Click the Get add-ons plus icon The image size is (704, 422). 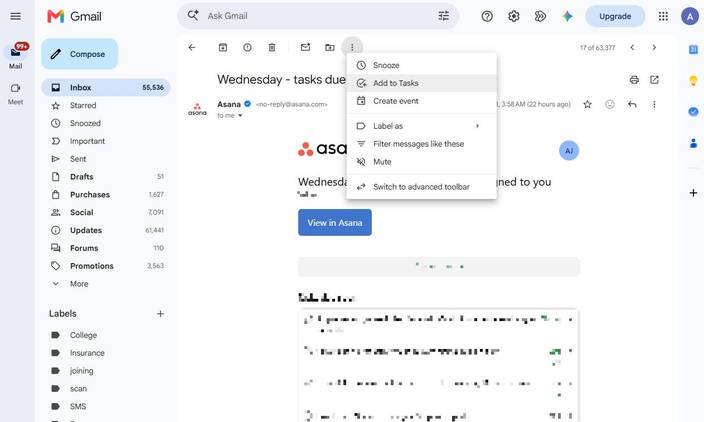point(693,193)
